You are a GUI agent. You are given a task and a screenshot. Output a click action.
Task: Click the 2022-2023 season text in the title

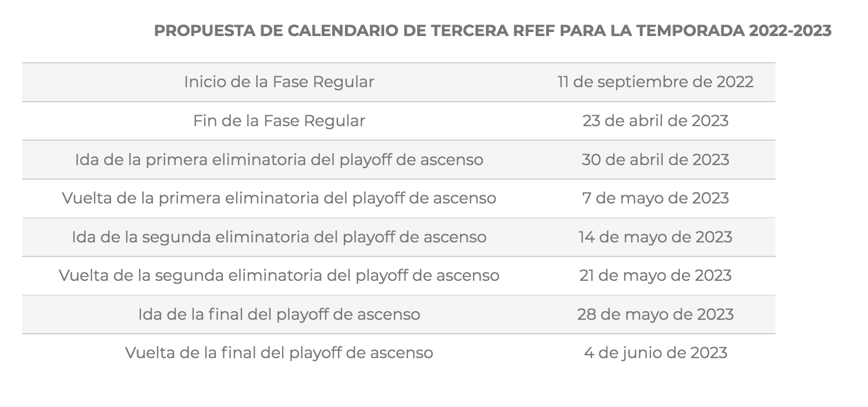point(790,31)
